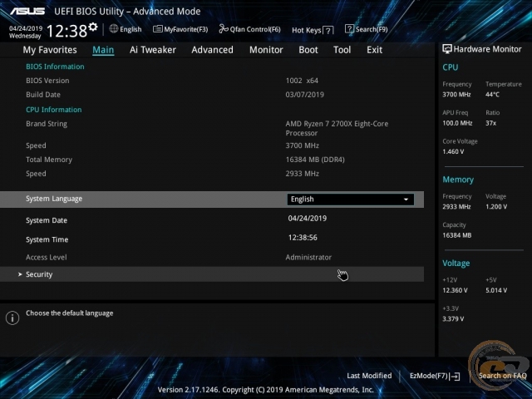Screen dimensions: 532x399
Task: Click the +12V 12.360 V reading
Action: pos(455,290)
